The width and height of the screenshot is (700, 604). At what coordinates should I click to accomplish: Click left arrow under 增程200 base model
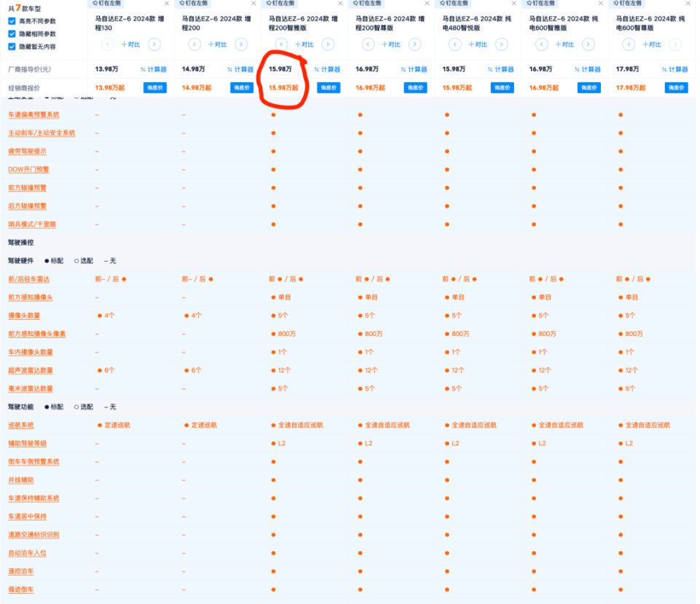point(194,44)
